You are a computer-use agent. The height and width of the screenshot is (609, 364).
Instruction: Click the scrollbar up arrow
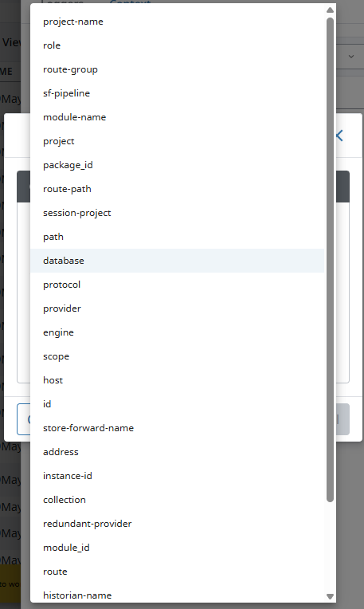[x=331, y=10]
